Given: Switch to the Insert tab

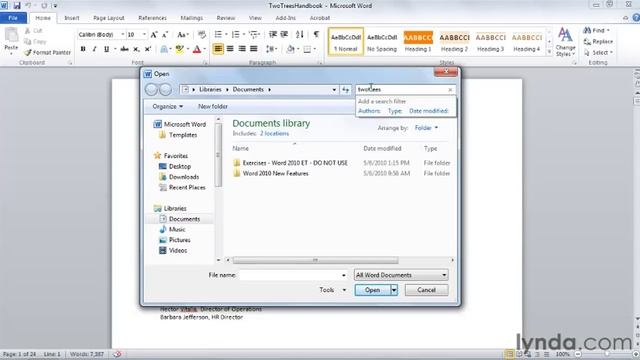Looking at the screenshot, I should click(72, 18).
